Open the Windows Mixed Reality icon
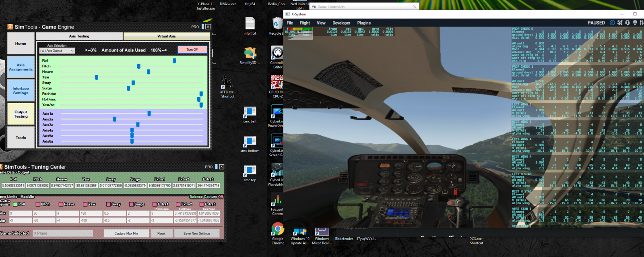Image resolution: width=644 pixels, height=257 pixels. click(x=322, y=236)
